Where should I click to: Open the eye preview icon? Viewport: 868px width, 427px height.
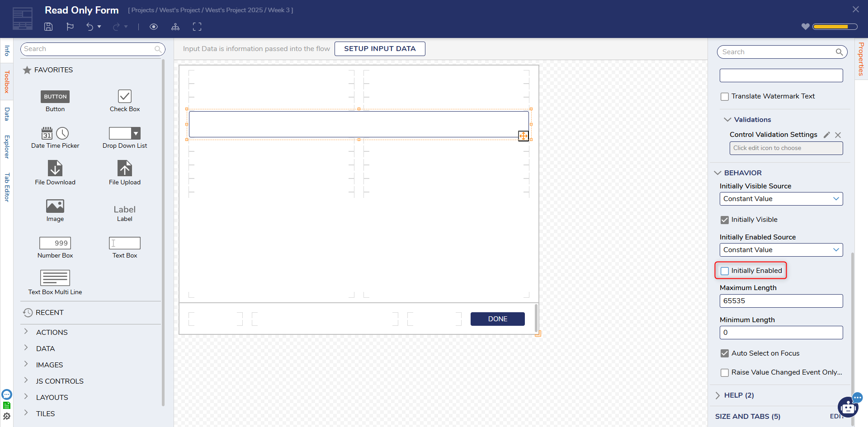[x=154, y=27]
